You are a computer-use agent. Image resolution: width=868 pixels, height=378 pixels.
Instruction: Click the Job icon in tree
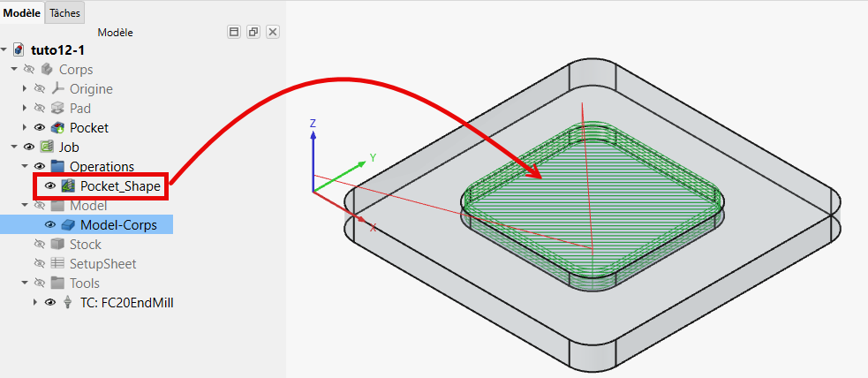(x=47, y=147)
